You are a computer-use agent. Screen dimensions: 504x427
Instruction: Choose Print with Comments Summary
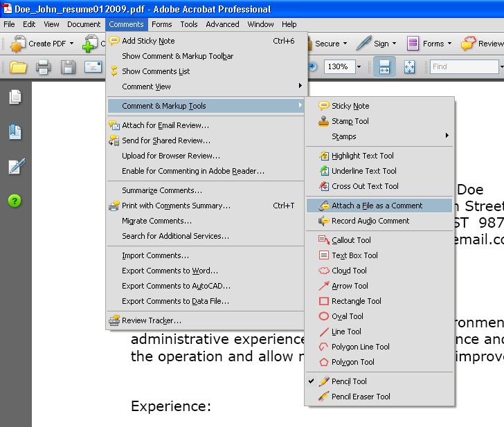point(206,206)
